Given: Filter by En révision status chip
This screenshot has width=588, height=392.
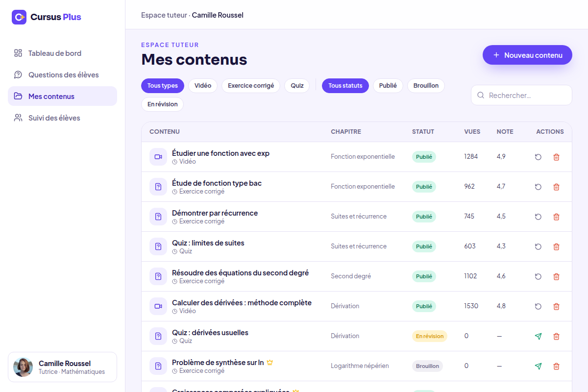Looking at the screenshot, I should pyautogui.click(x=163, y=104).
